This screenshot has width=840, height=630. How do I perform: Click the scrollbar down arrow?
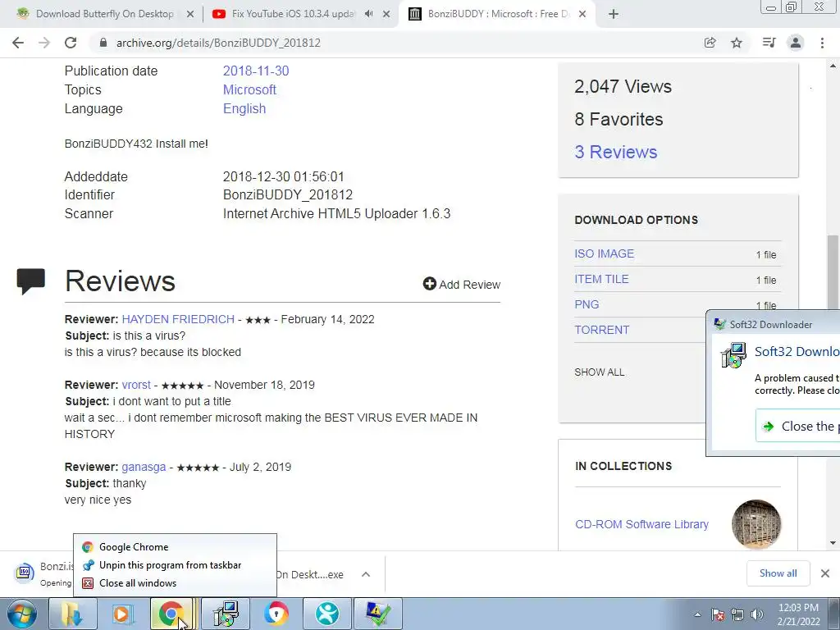(x=833, y=543)
